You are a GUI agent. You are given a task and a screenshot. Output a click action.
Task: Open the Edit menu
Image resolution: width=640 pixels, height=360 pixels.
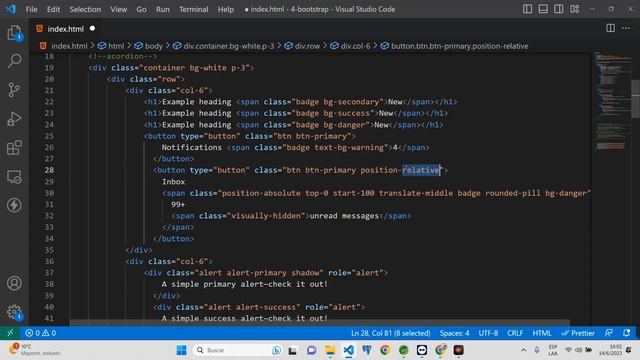[53, 9]
